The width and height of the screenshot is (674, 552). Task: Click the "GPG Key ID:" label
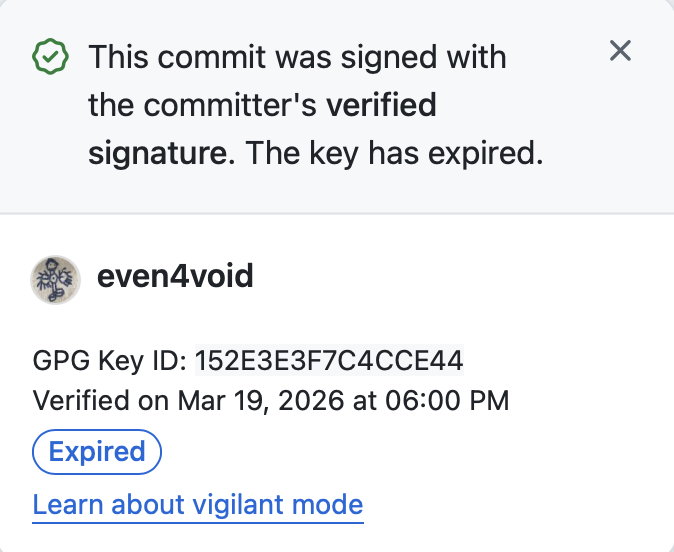tap(110, 360)
